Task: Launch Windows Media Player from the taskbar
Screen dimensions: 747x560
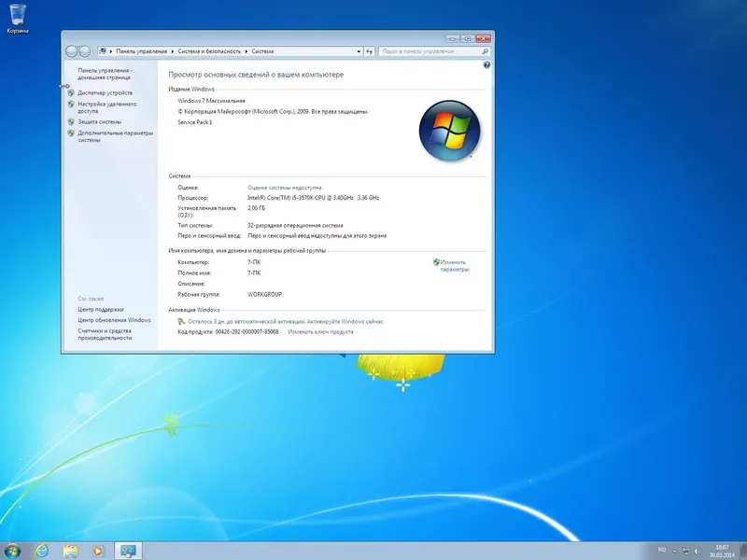Action: 98,549
